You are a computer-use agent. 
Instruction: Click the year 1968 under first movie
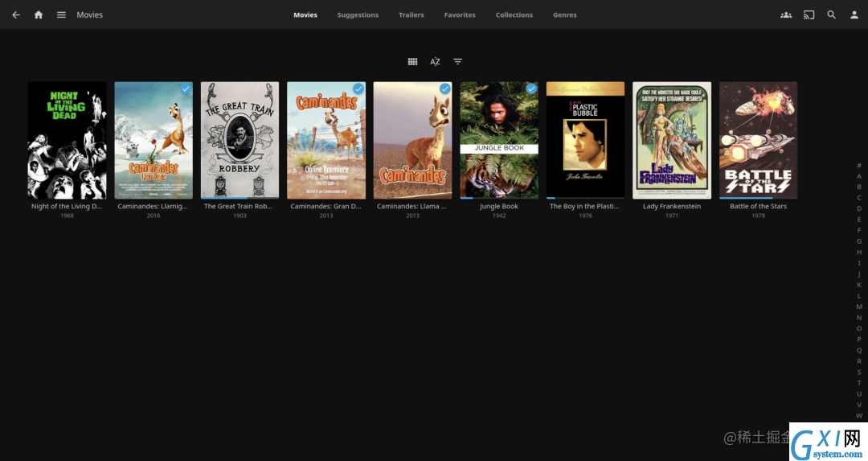(x=67, y=216)
